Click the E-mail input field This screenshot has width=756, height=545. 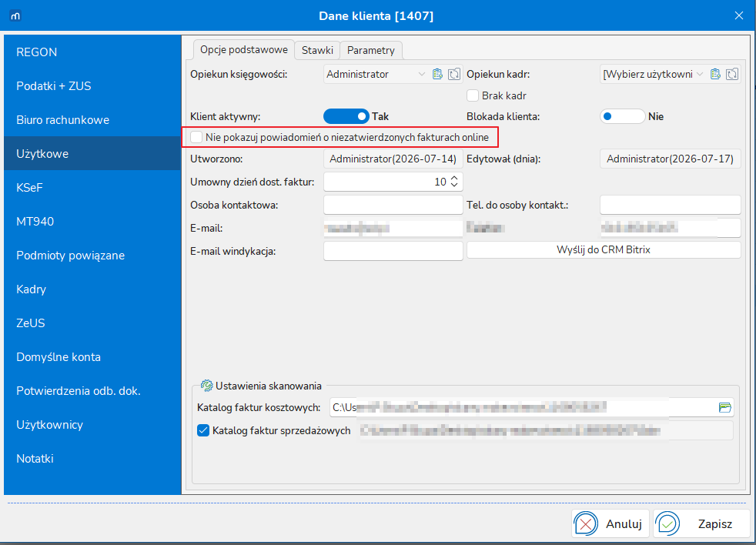coord(393,228)
